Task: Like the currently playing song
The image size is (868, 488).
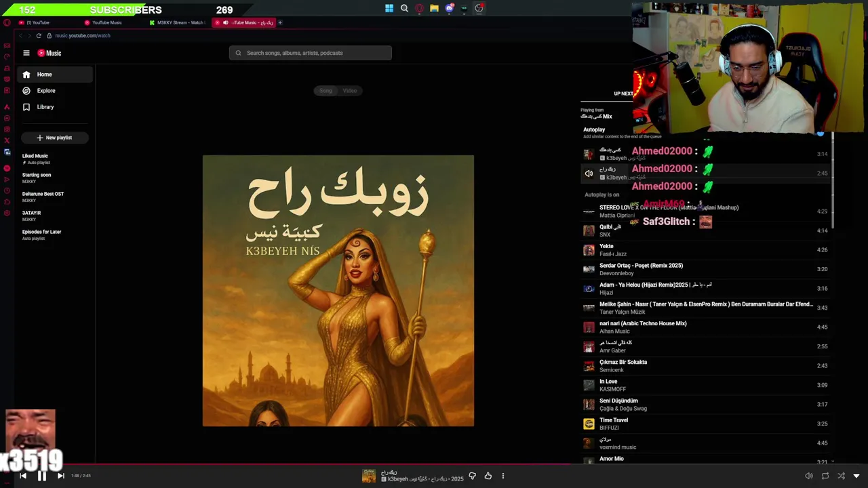Action: pos(488,476)
